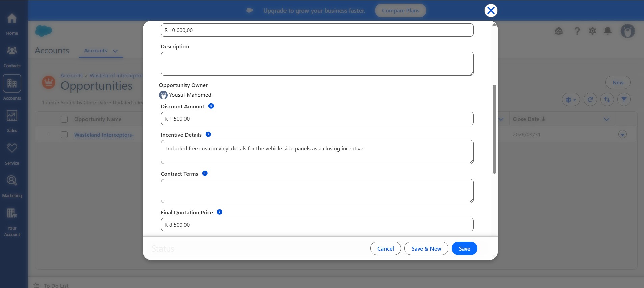Open Close Date column menu chevron
This screenshot has width=644, height=288.
(606, 119)
